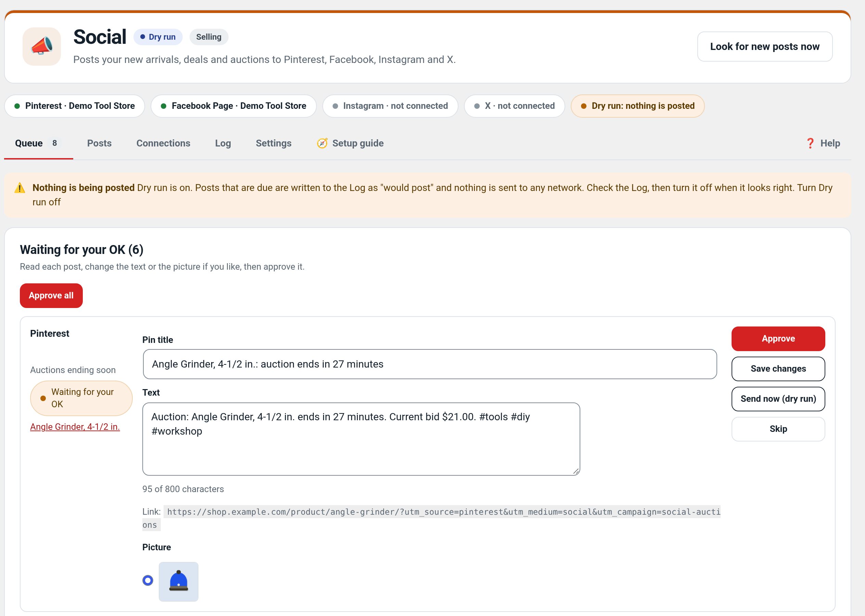The image size is (865, 616).
Task: Click the blue hard hat picture thumbnail
Action: point(178,581)
